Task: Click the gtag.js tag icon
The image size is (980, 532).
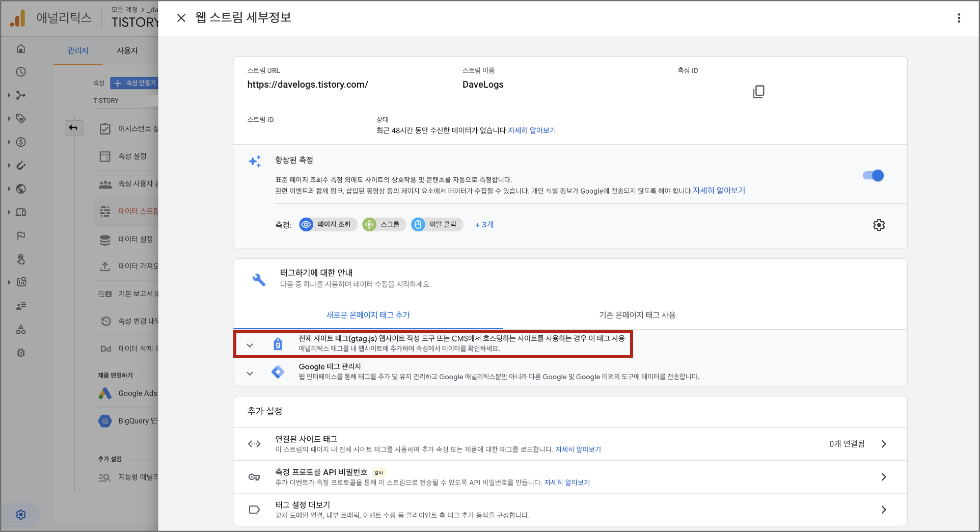Action: click(278, 344)
